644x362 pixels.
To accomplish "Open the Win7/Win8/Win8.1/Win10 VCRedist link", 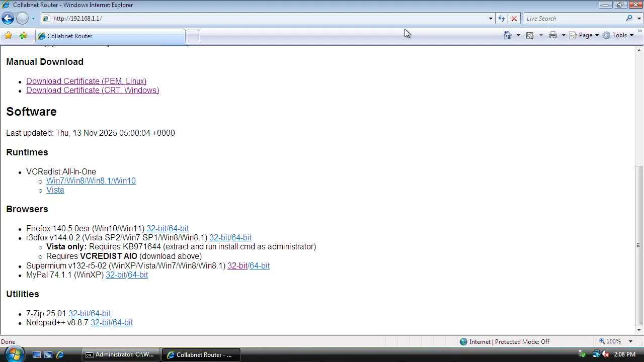I will click(x=91, y=181).
